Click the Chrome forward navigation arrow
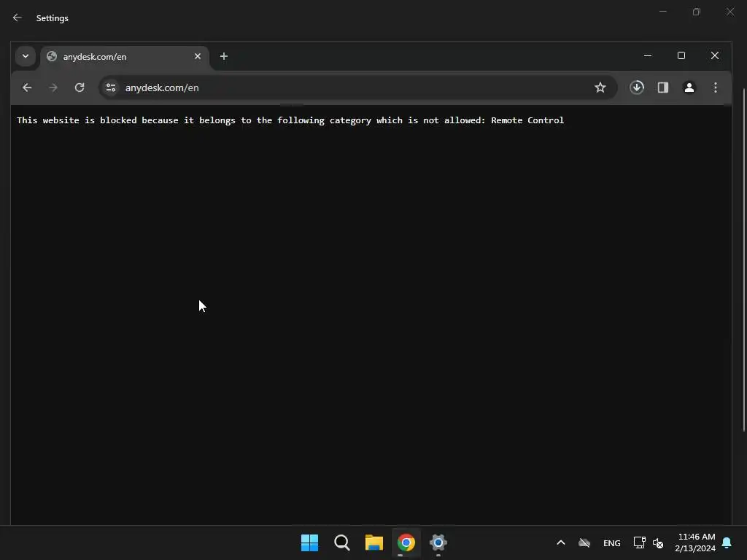Viewport: 747px width, 560px height. tap(53, 87)
